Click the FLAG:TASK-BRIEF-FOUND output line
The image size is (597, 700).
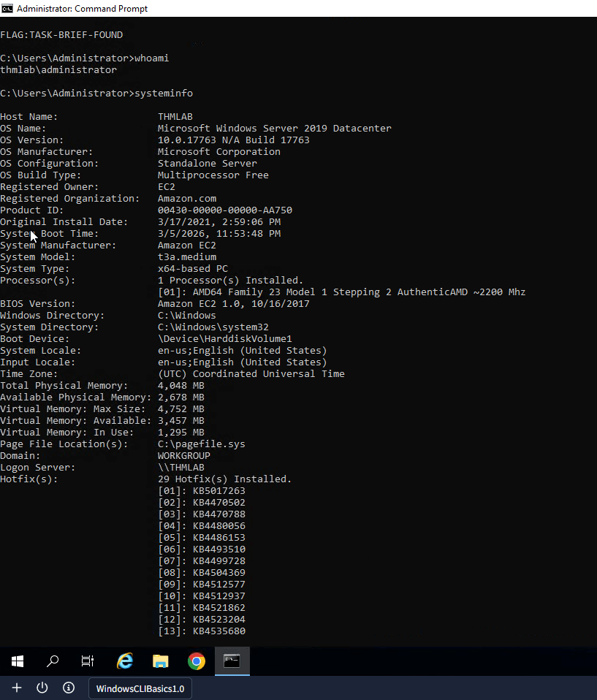(x=61, y=34)
